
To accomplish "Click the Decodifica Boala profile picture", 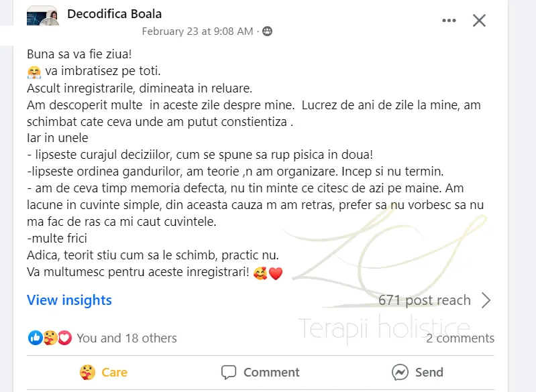I will click(42, 19).
